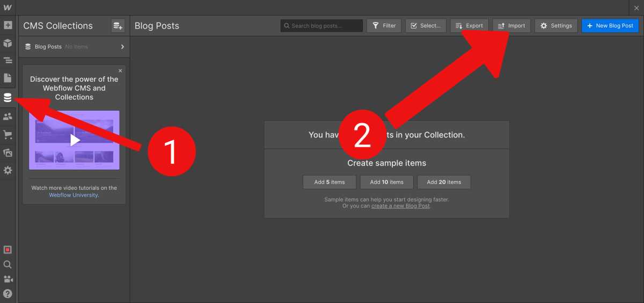This screenshot has width=644, height=303.
Task: Import items into Blog Posts
Action: pyautogui.click(x=511, y=25)
